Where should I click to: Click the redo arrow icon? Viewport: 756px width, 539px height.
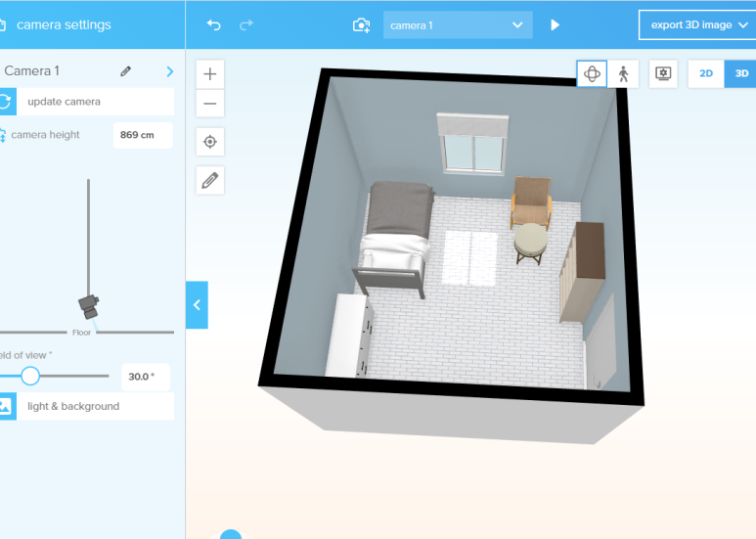coord(245,25)
